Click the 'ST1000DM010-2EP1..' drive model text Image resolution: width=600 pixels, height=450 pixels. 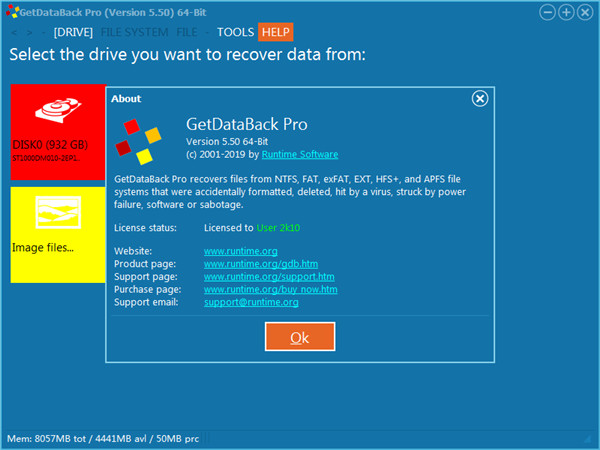46,158
